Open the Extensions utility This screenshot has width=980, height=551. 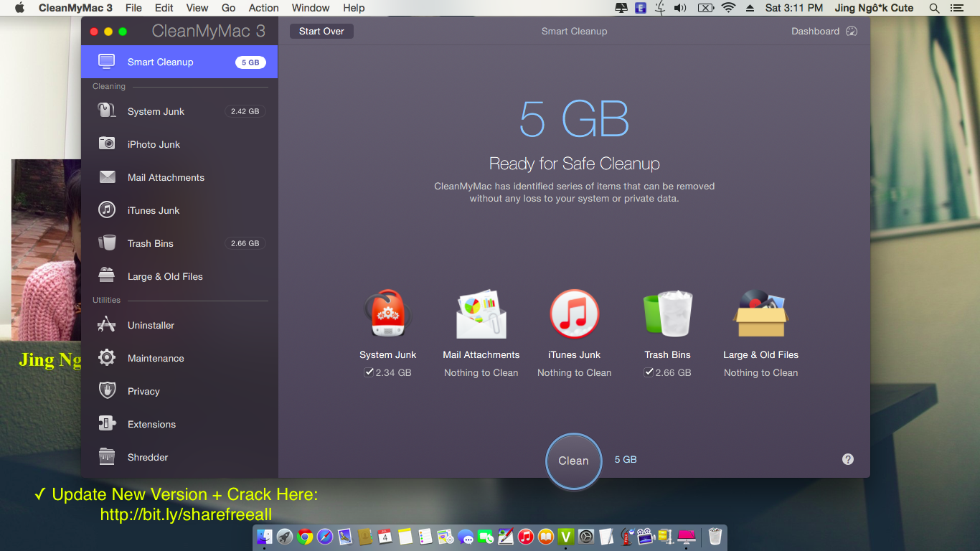point(179,424)
